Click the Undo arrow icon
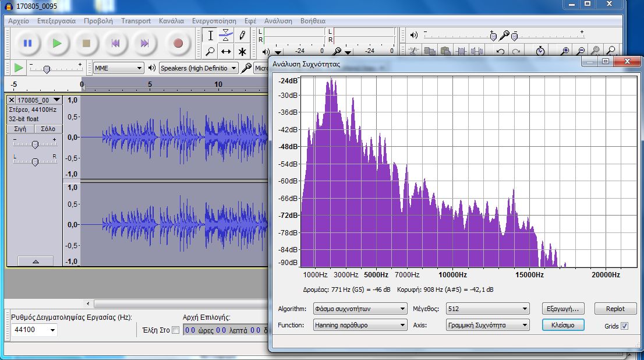The image size is (644, 360). pos(500,51)
